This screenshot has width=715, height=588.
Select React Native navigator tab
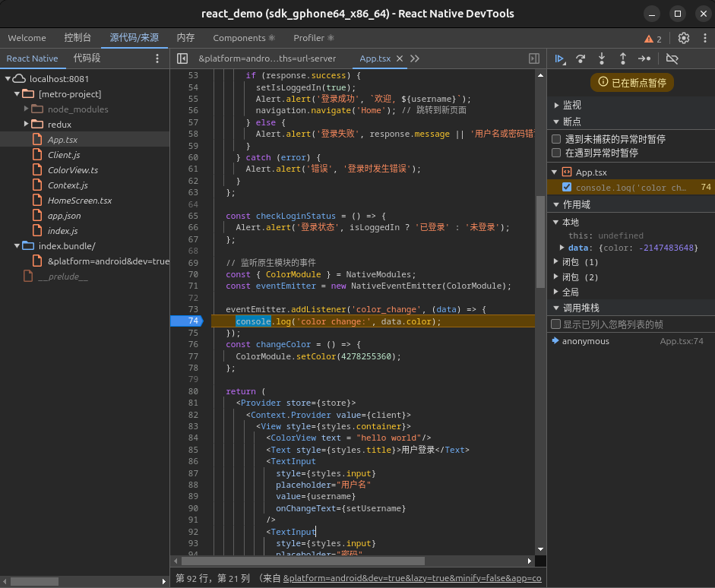[x=32, y=58]
